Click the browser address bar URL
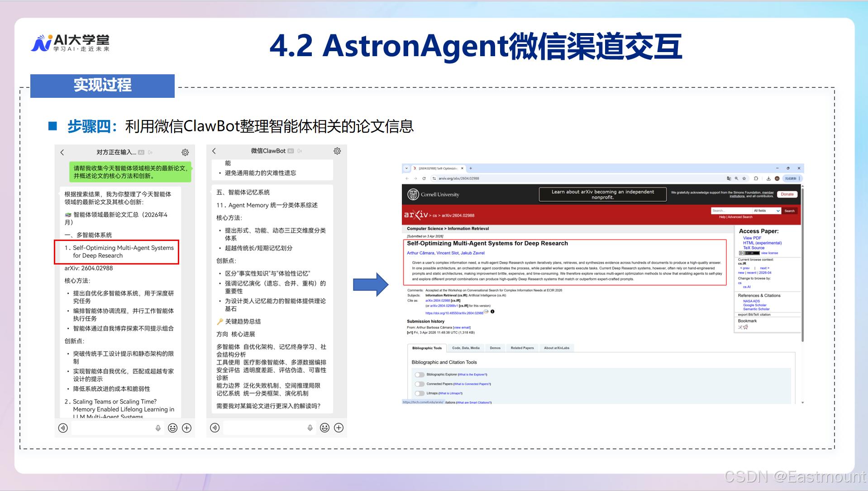The width and height of the screenshot is (868, 491). (459, 178)
